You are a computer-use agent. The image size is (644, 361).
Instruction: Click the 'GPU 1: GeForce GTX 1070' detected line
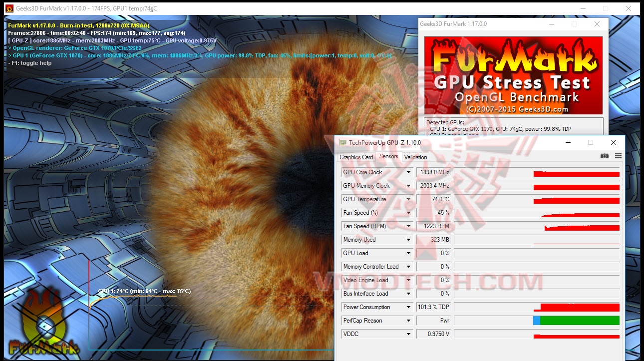click(x=499, y=129)
